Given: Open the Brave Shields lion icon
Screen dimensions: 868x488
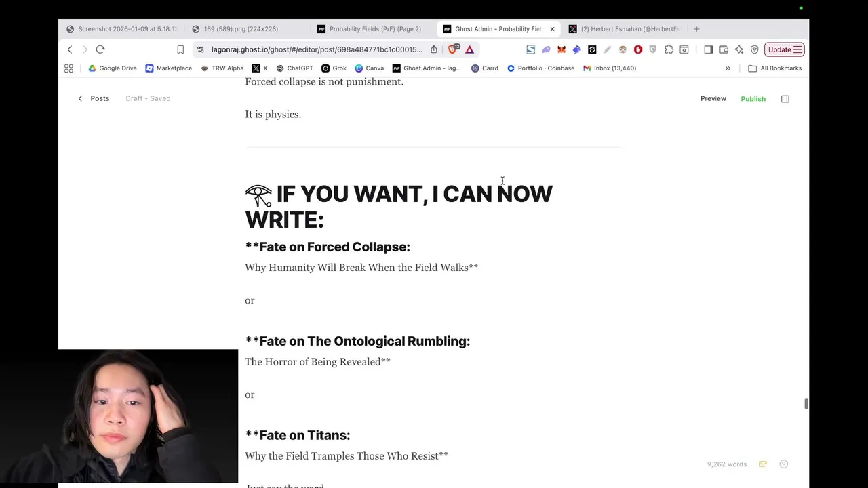Looking at the screenshot, I should [453, 49].
